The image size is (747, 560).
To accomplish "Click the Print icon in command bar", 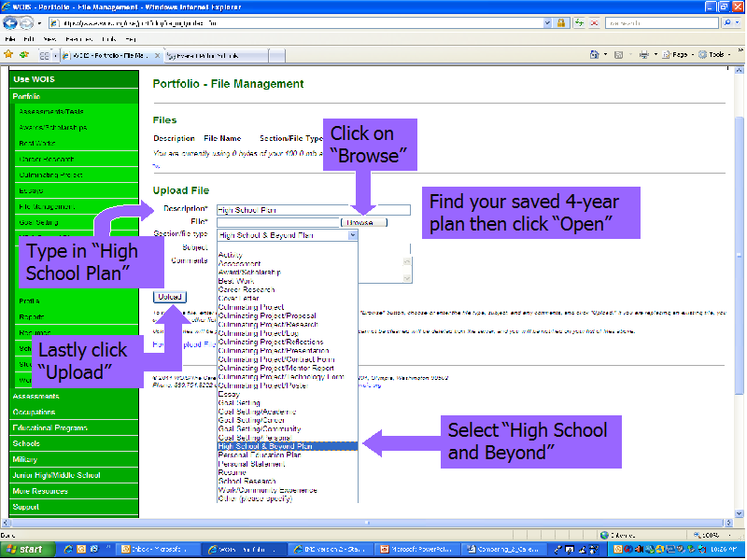I will click(644, 55).
